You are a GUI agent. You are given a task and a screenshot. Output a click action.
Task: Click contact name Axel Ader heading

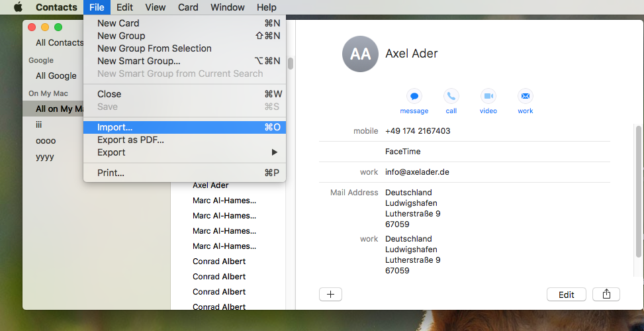pos(412,54)
